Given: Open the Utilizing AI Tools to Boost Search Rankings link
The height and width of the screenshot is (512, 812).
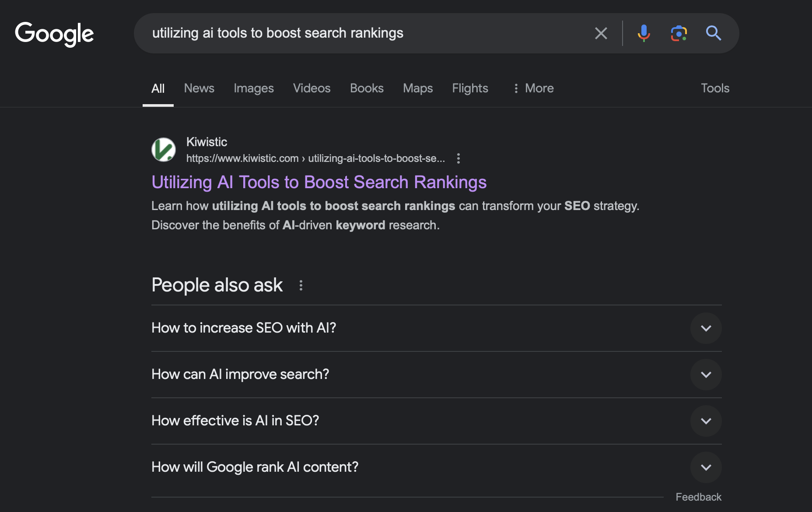Looking at the screenshot, I should coord(319,182).
